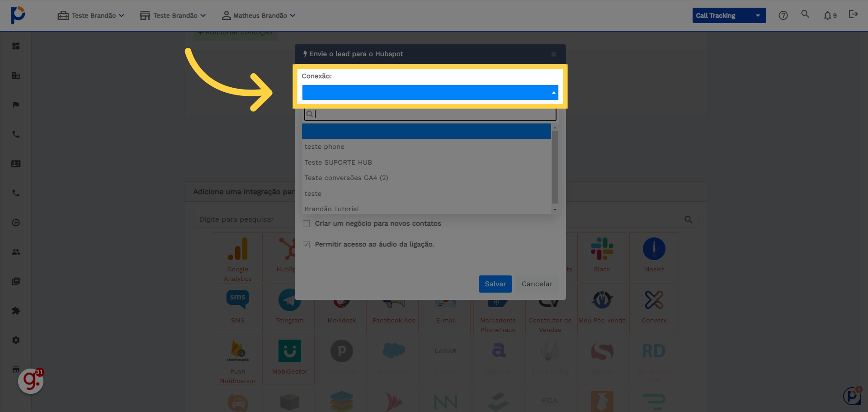Choose the 'teste' connection option

pos(426,194)
